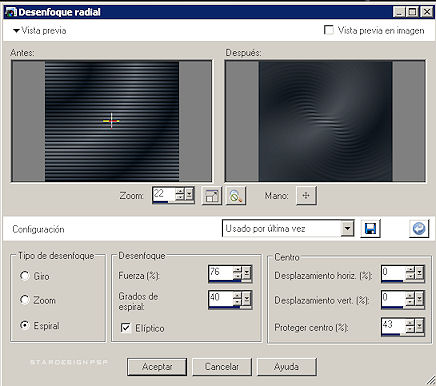Image resolution: width=436 pixels, height=386 pixels.
Task: Save the preset with the floppy disk icon
Action: [x=370, y=229]
